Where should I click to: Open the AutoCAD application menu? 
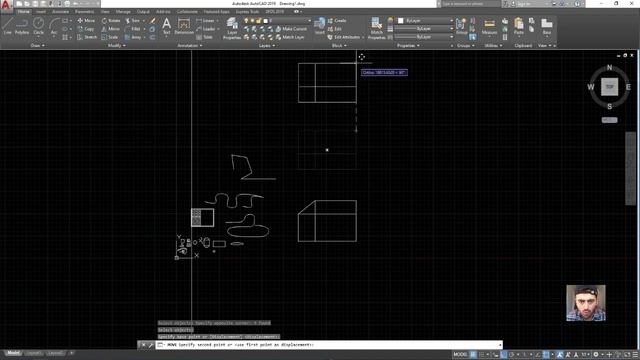(5, 5)
